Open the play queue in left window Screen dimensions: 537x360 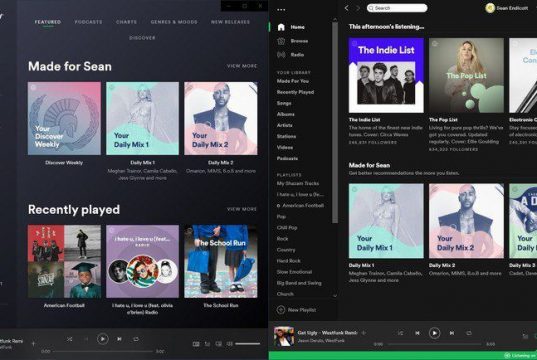[207, 344]
